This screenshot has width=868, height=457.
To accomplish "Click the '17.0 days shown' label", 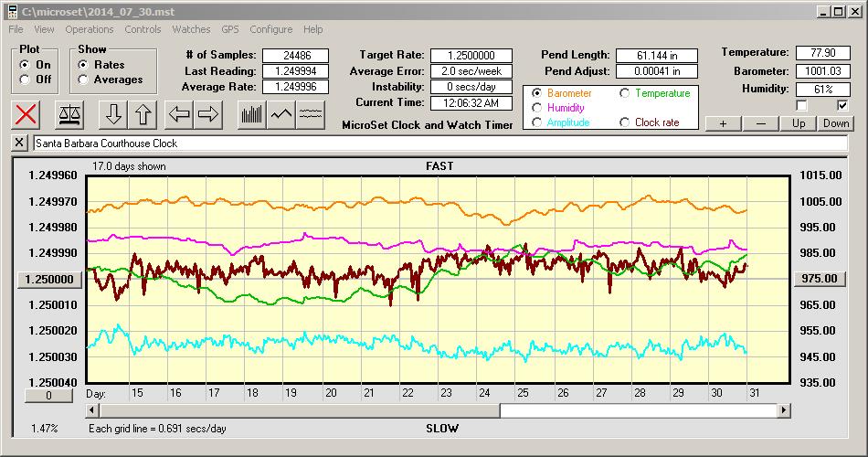I will tap(129, 166).
